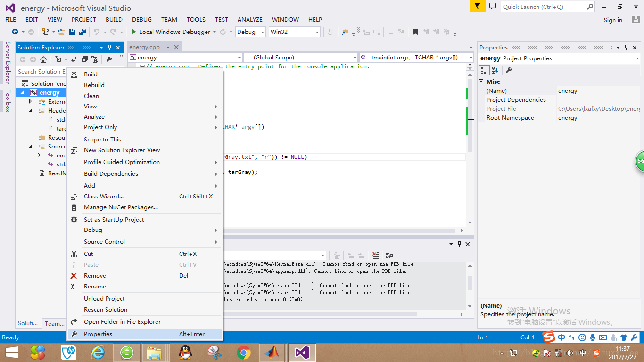The height and width of the screenshot is (362, 644).
Task: Click the New Project toolbar icon
Action: click(45, 32)
